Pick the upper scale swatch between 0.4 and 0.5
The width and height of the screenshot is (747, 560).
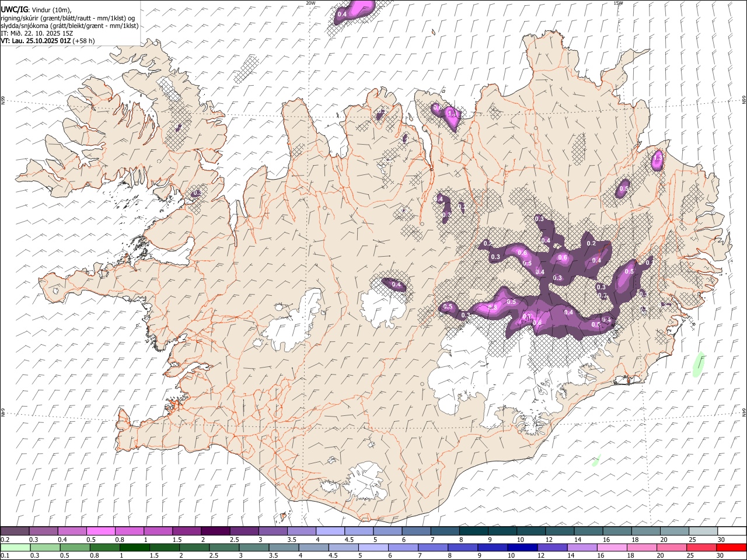[x=72, y=531]
